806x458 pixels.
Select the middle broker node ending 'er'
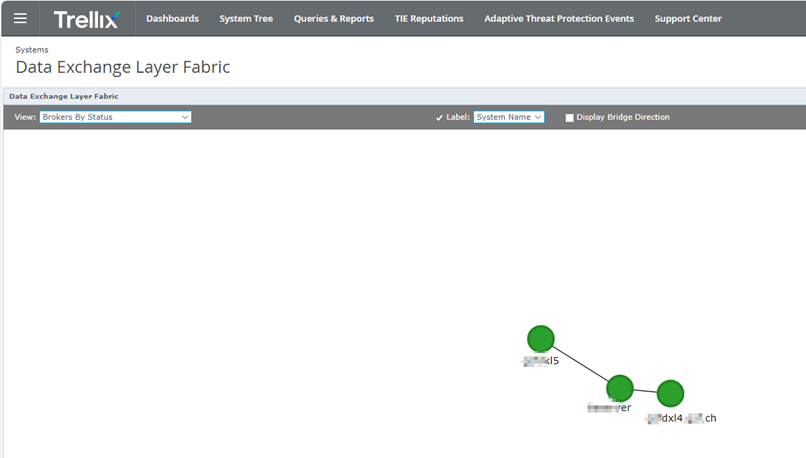(x=619, y=388)
